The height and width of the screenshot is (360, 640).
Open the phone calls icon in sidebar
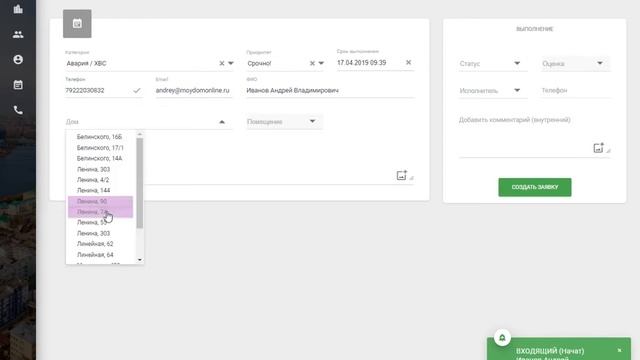[18, 110]
